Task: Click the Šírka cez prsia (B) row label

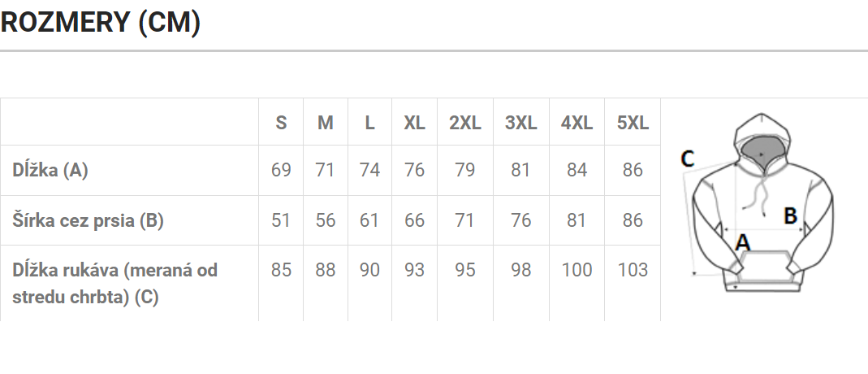Action: click(x=88, y=220)
